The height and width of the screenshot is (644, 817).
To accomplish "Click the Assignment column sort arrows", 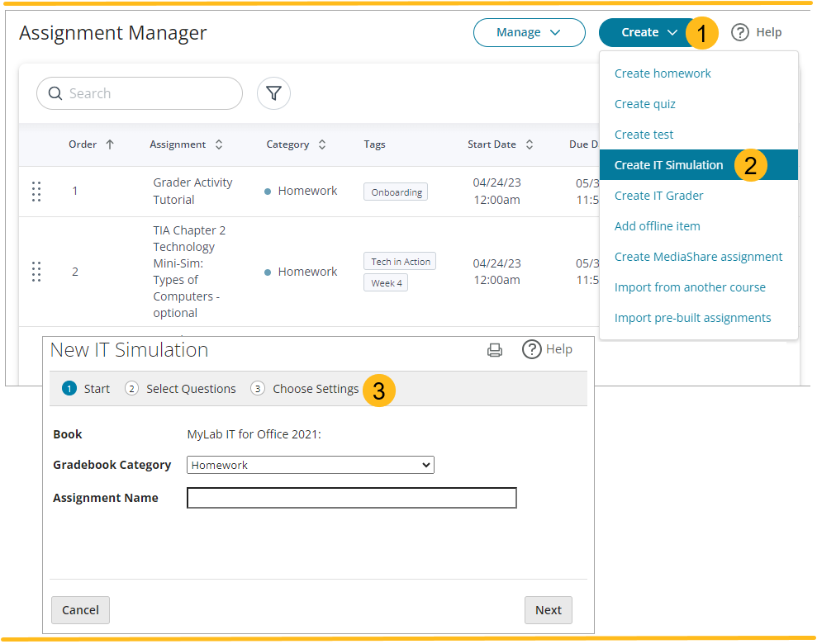I will 218,144.
